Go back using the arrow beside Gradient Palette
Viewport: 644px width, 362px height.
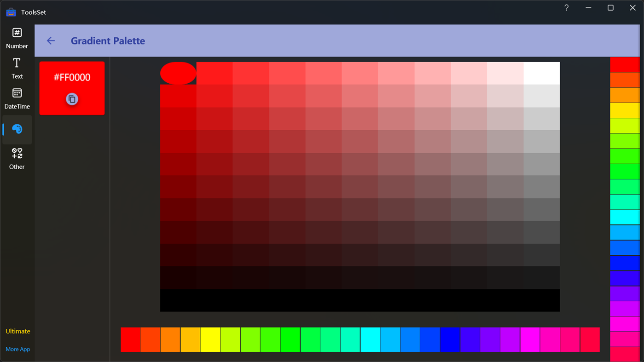[x=51, y=41]
